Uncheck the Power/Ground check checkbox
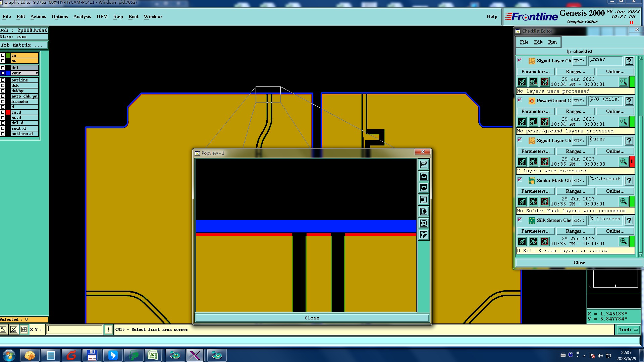Screen dimensions: 644x362 tap(520, 100)
